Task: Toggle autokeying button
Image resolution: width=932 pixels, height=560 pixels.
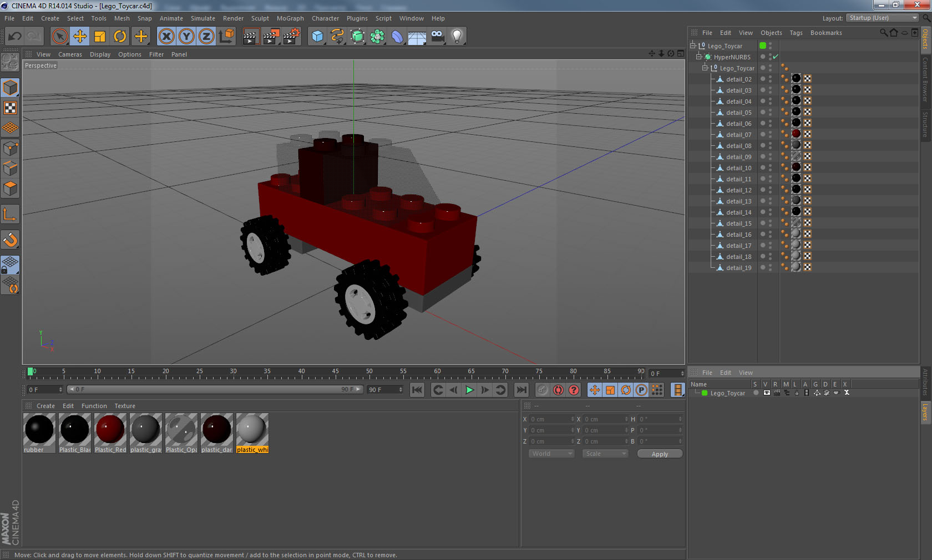Action: coord(558,390)
